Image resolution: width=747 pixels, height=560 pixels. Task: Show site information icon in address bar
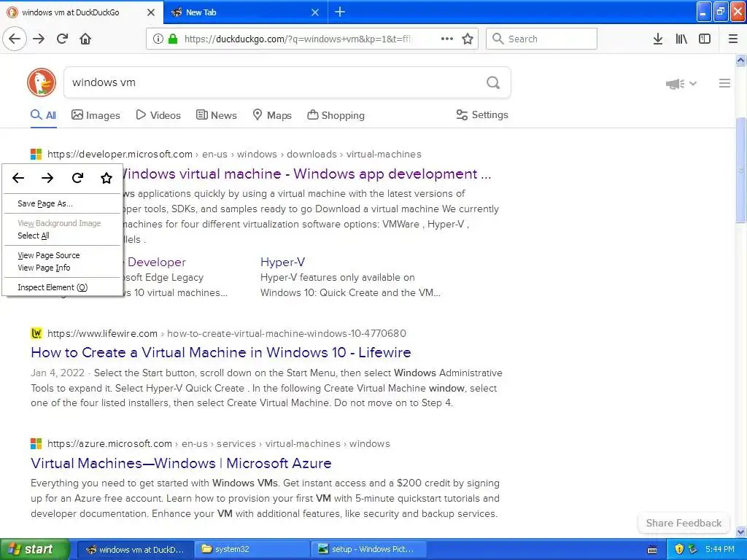click(158, 39)
